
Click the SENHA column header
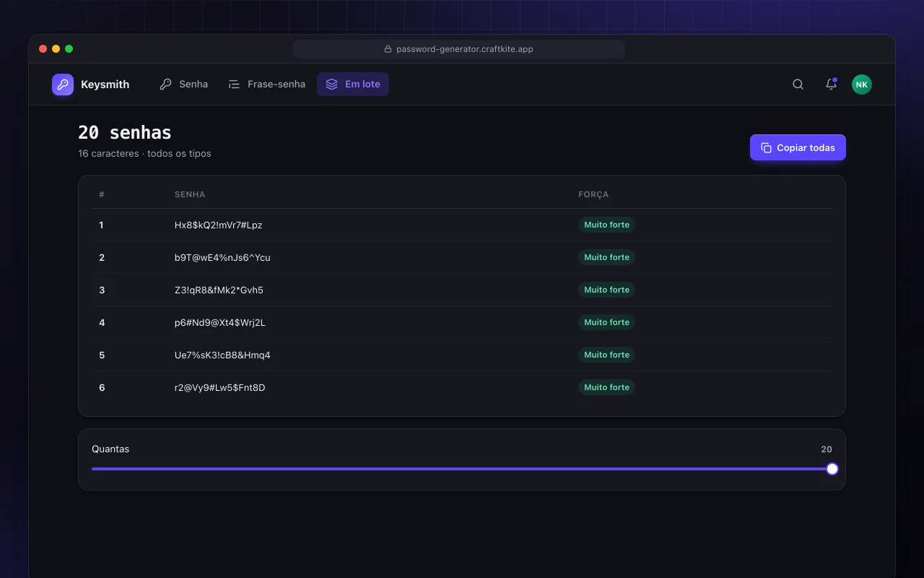[x=190, y=194]
